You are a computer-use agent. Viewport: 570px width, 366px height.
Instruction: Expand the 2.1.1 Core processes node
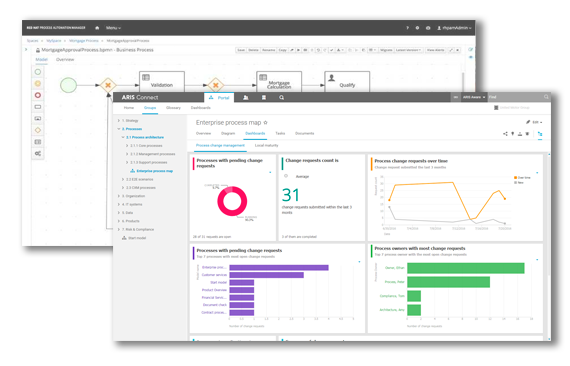click(127, 146)
